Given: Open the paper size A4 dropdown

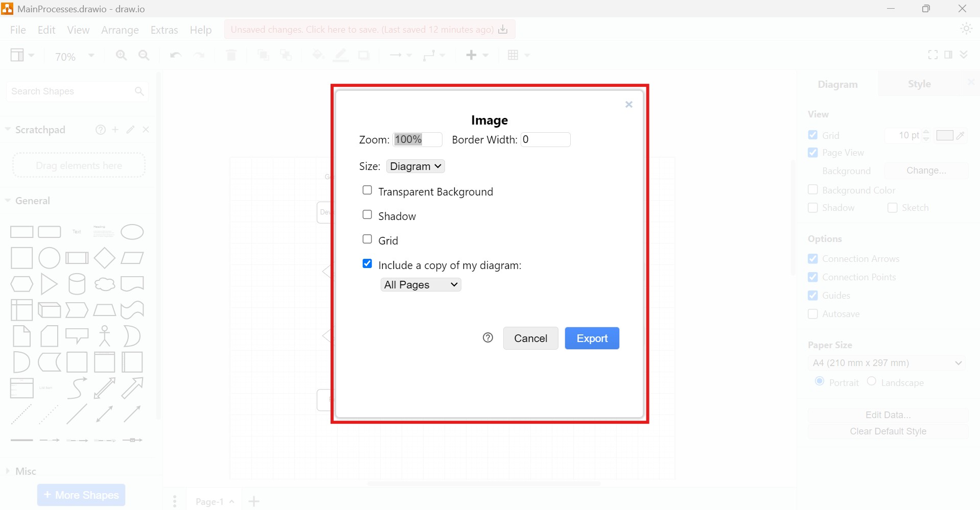Looking at the screenshot, I should (x=888, y=362).
